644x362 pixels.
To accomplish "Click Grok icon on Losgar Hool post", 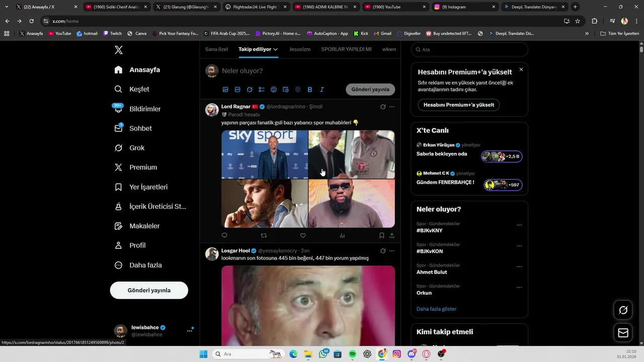I will pos(383,251).
